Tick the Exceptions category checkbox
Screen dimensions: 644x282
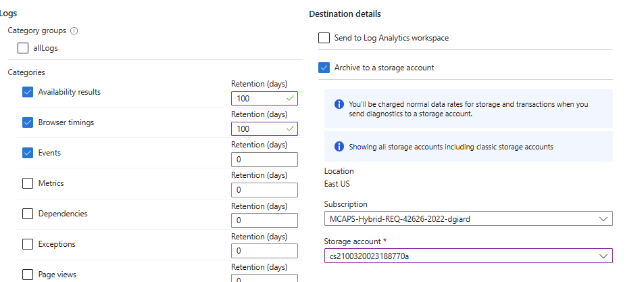click(x=28, y=244)
